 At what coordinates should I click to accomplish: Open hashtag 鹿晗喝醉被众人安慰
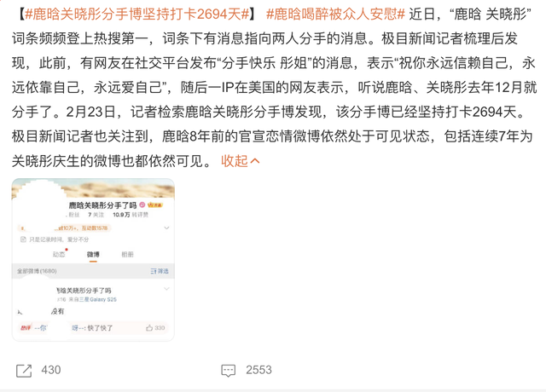pos(335,14)
